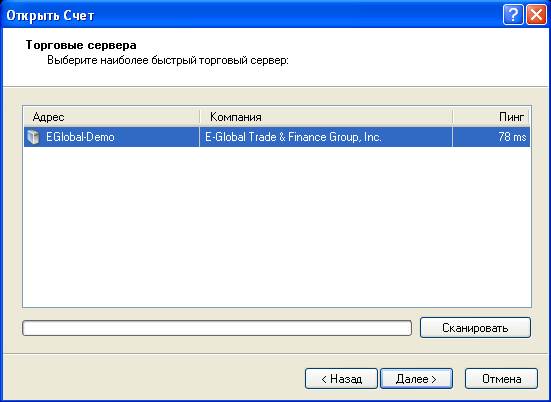Screen dimensions: 551x402
Task: Click the 78 ms ping value
Action: [x=512, y=137]
